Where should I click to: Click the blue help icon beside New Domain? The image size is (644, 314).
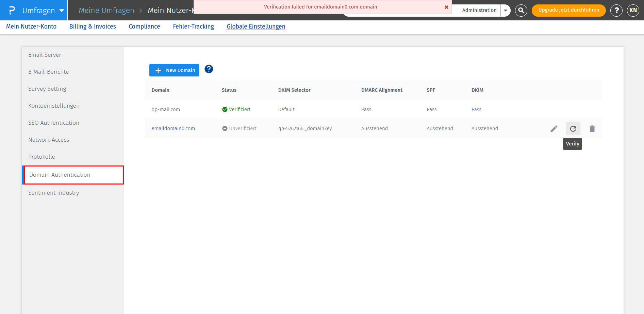point(209,69)
